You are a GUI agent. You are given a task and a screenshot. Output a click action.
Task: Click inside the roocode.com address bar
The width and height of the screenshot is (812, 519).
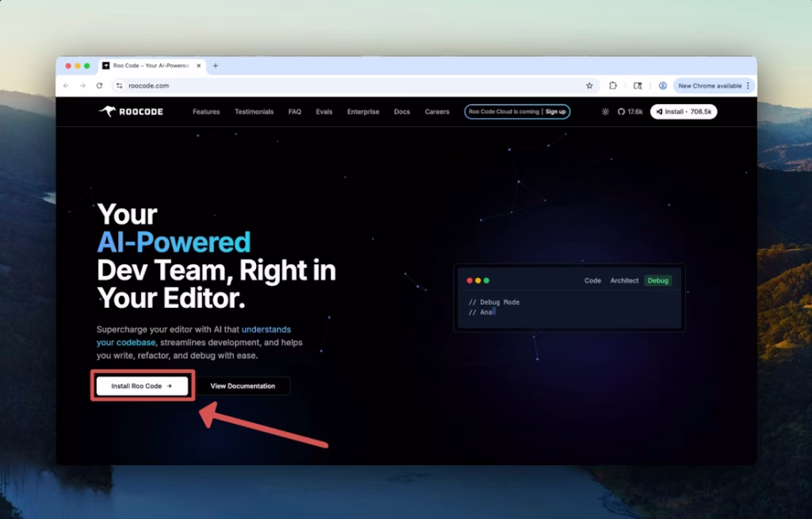(x=159, y=85)
